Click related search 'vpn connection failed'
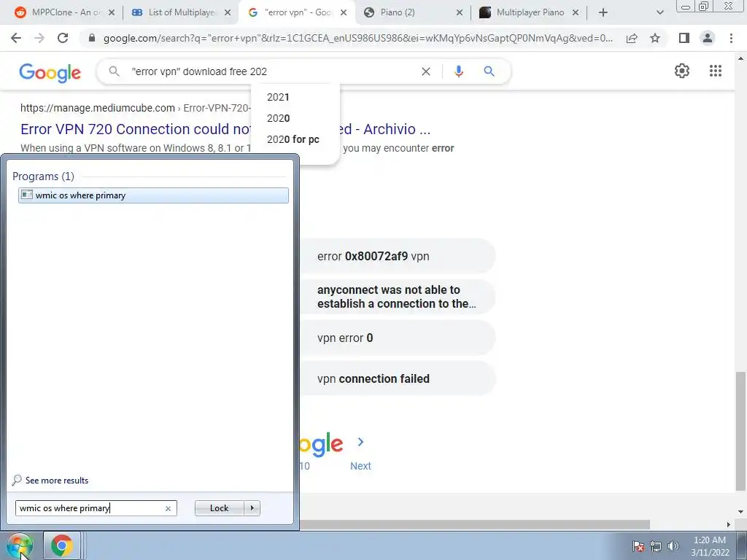Image resolution: width=747 pixels, height=560 pixels. click(x=398, y=378)
